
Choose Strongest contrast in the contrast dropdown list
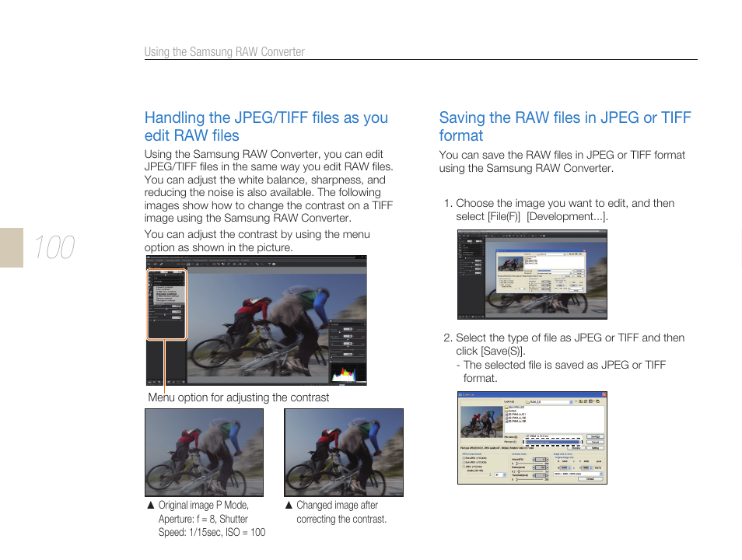(166, 300)
